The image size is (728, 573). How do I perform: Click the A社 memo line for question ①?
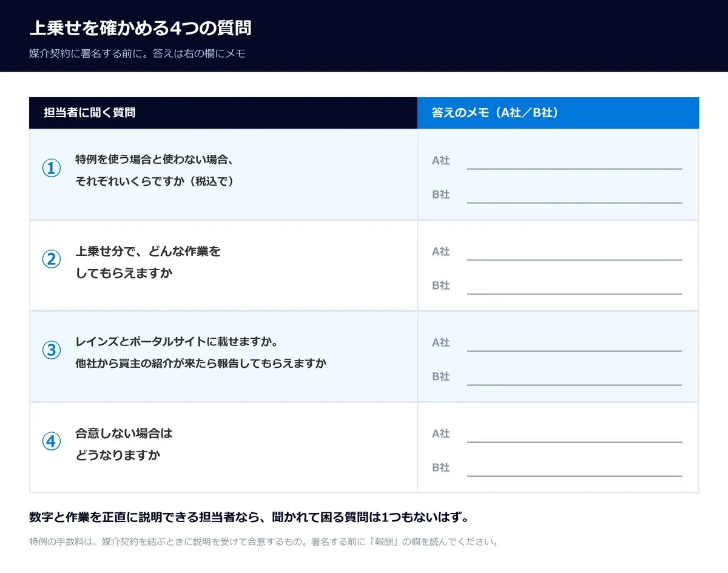(575, 169)
